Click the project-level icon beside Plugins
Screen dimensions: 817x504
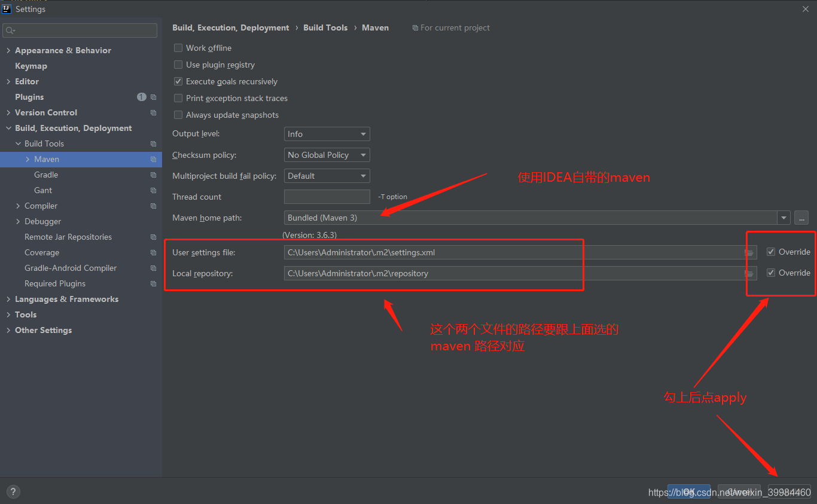(153, 97)
